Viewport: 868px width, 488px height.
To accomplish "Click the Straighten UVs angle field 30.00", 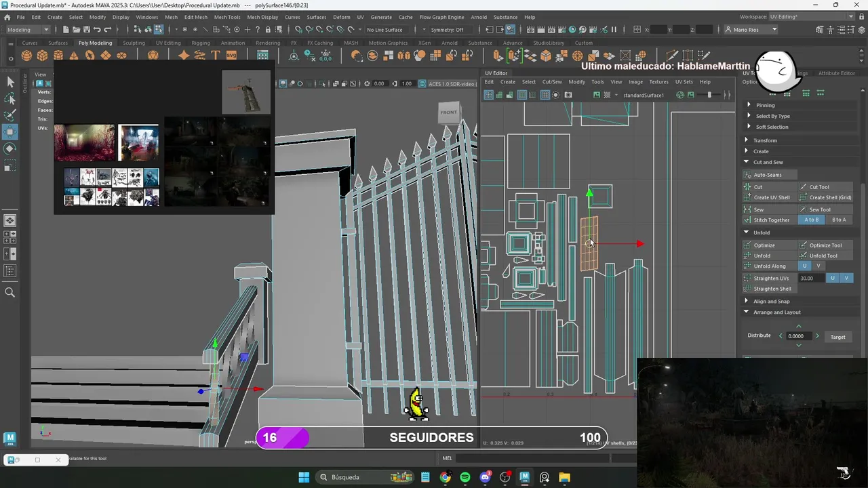I will 810,278.
